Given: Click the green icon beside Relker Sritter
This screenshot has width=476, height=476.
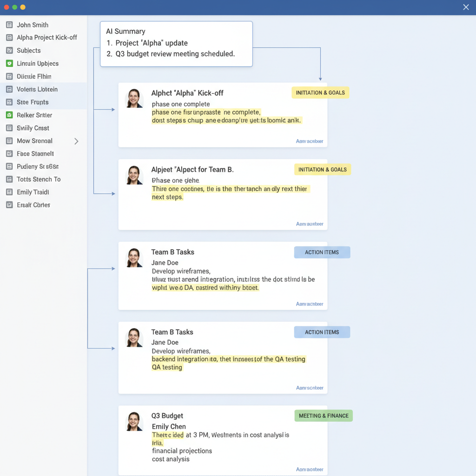Looking at the screenshot, I should point(9,115).
